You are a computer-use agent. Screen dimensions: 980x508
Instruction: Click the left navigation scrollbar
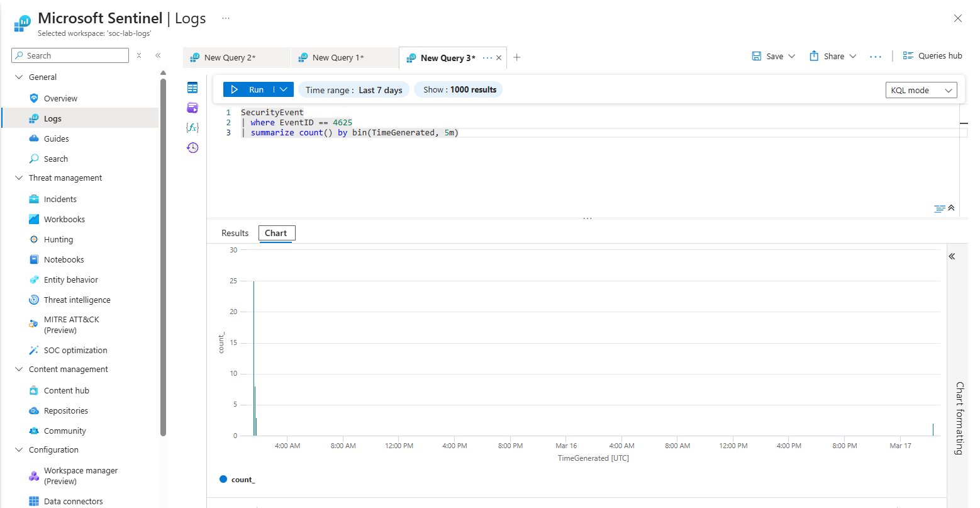(x=163, y=257)
